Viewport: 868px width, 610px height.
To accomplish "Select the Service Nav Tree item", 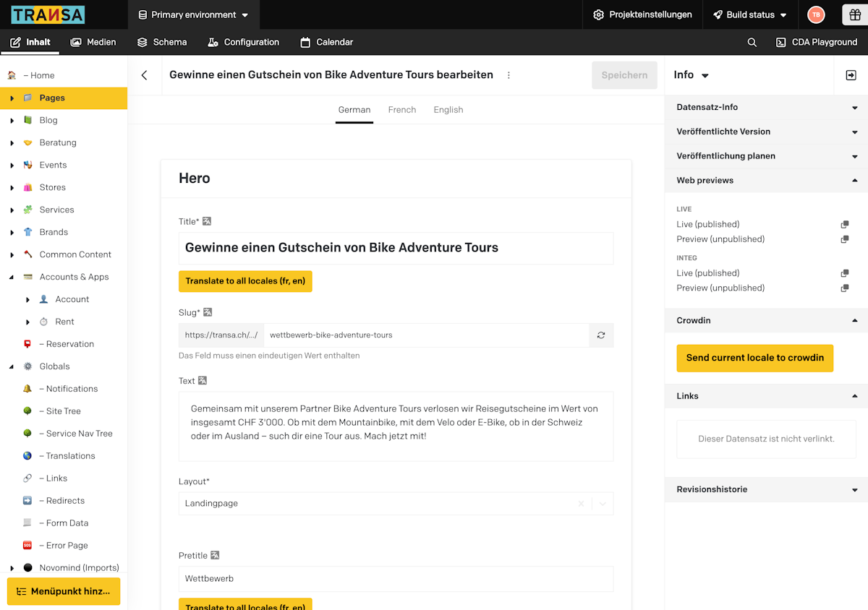I will click(x=64, y=434).
